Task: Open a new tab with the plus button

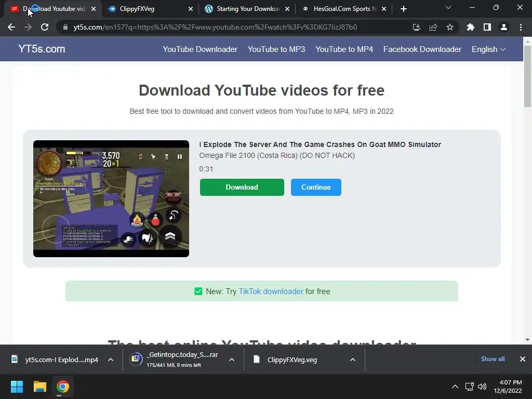Action: (x=403, y=9)
